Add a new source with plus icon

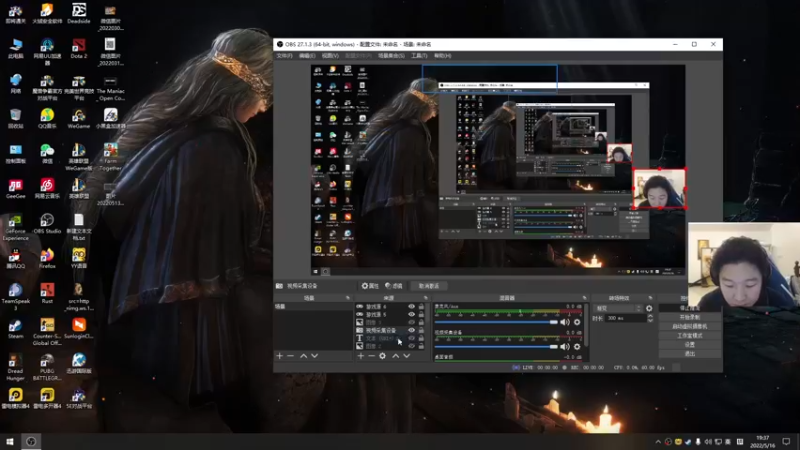tap(361, 356)
